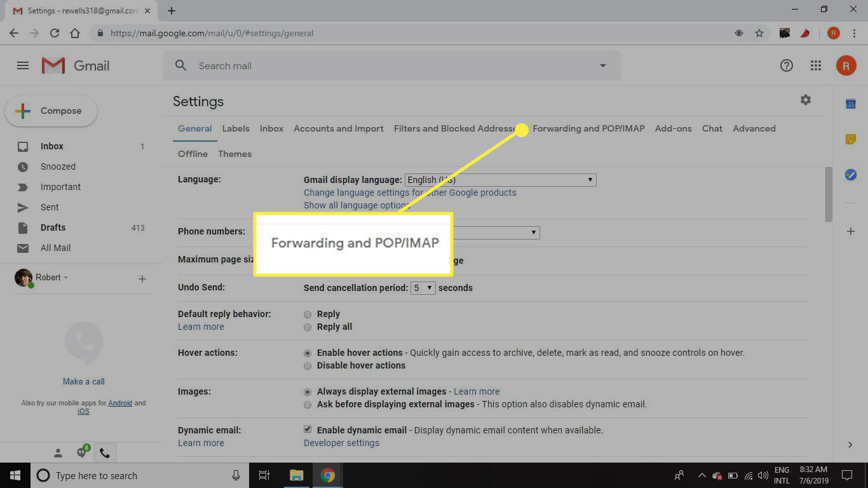This screenshot has height=488, width=868.
Task: Open Hangouts contacts icon at bottom
Action: [58, 453]
